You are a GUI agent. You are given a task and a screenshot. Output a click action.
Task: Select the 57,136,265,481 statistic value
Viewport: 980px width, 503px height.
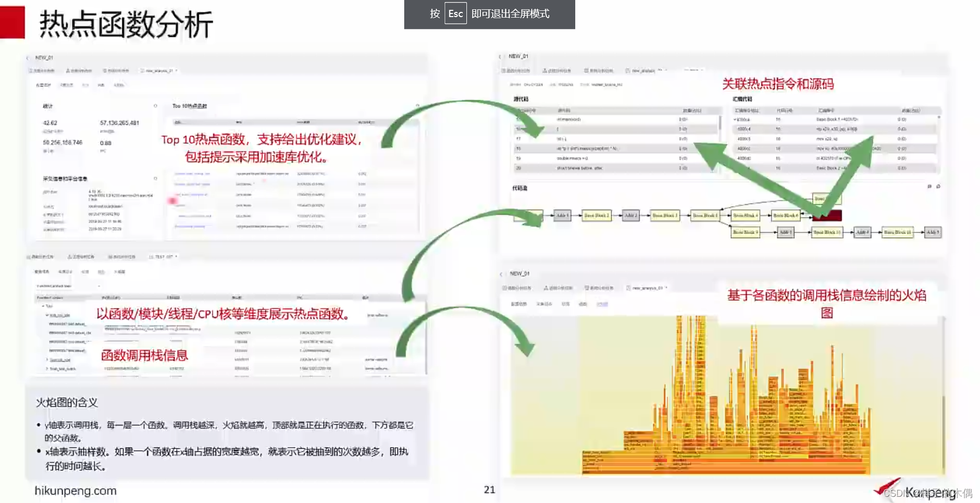[x=119, y=123]
